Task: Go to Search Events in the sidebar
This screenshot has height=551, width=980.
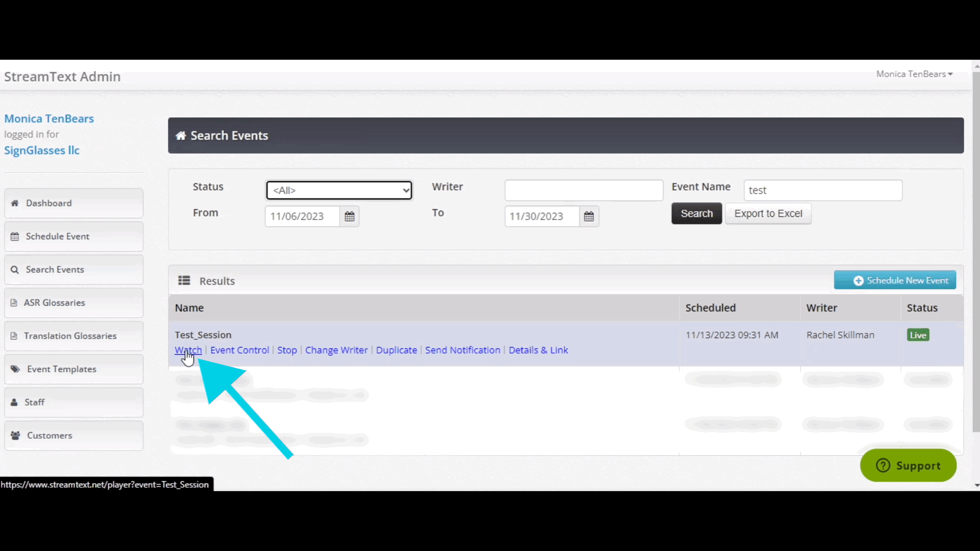Action: click(x=73, y=269)
